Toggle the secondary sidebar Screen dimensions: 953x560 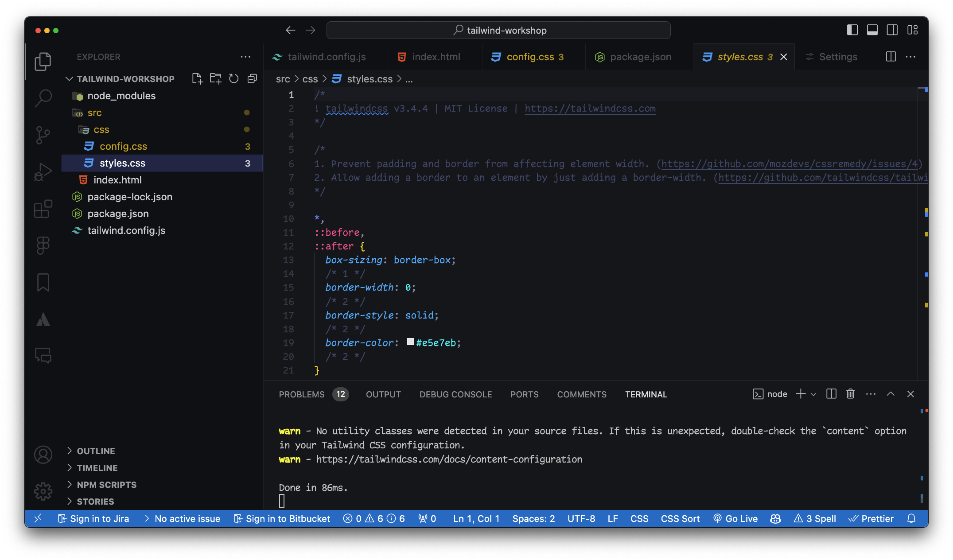tap(892, 30)
